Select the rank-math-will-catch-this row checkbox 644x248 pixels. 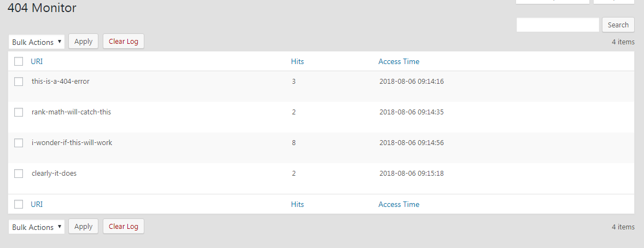tap(19, 112)
